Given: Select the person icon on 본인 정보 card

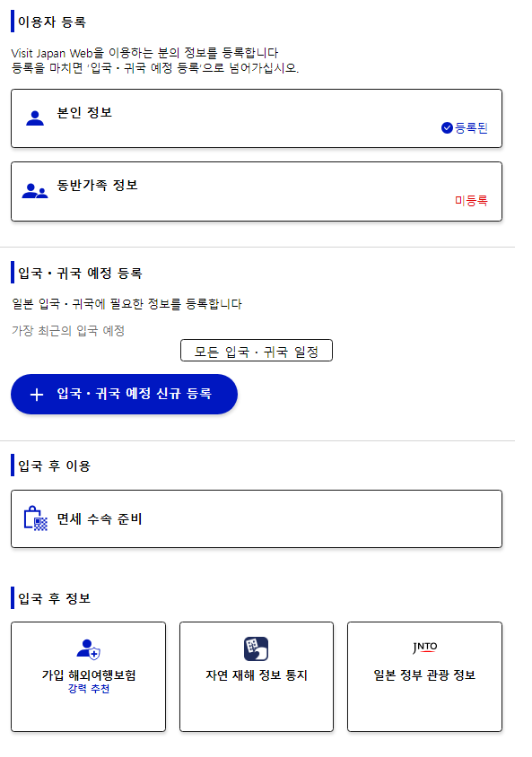Looking at the screenshot, I should coord(35,117).
